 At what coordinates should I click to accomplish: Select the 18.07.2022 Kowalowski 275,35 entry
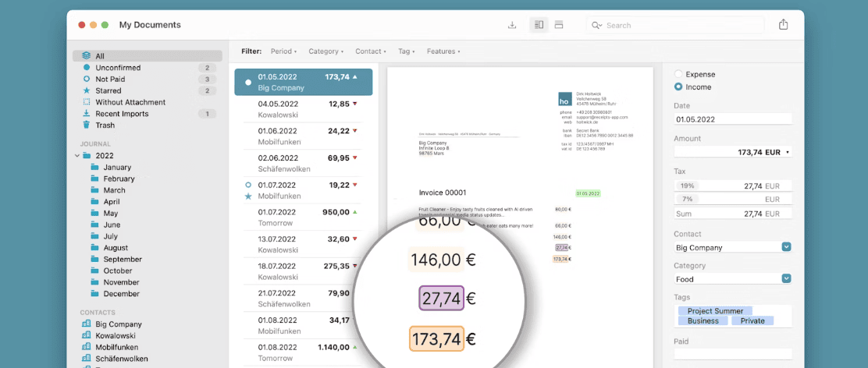pyautogui.click(x=304, y=271)
